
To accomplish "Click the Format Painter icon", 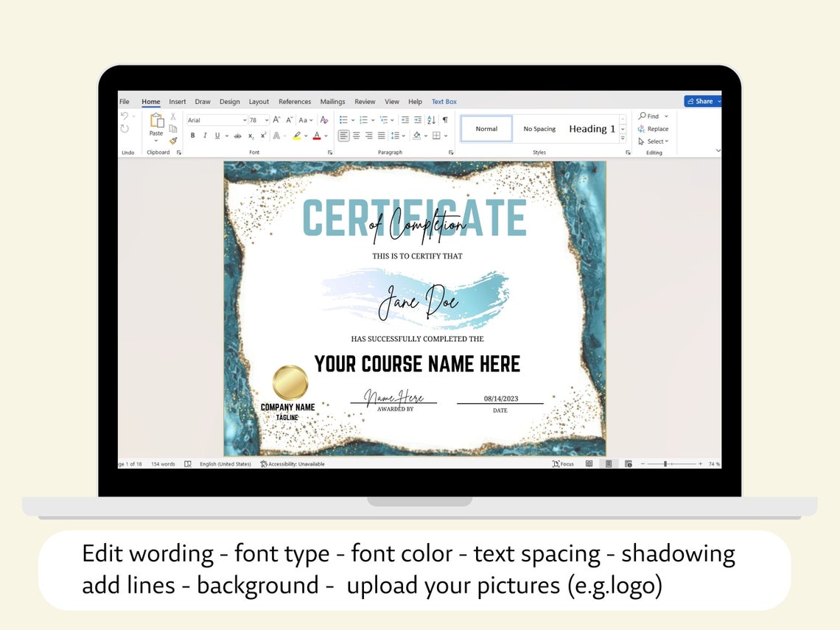I will [173, 140].
